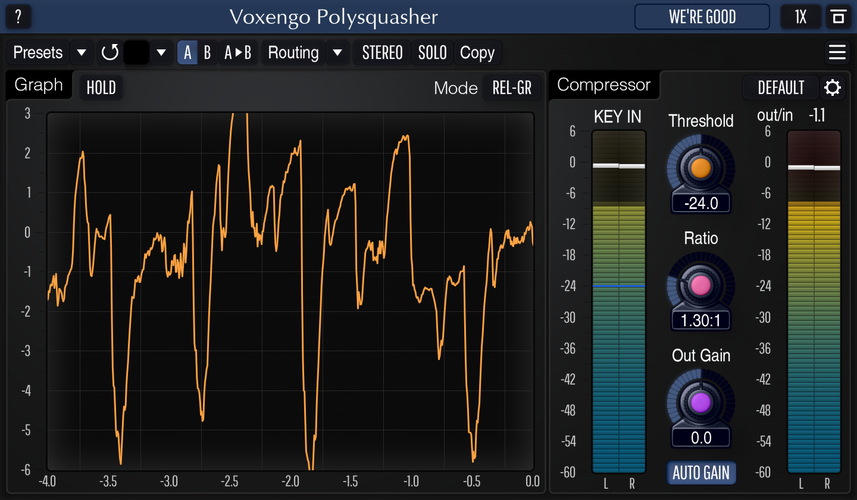This screenshot has width=857, height=500.
Task: Click the out/in level meter
Action: 814,302
